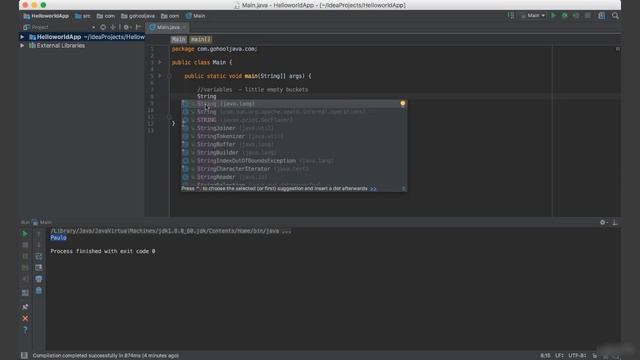This screenshot has height=360, width=640.
Task: Click the HelloworldApp breadcrumb
Action: (46, 16)
